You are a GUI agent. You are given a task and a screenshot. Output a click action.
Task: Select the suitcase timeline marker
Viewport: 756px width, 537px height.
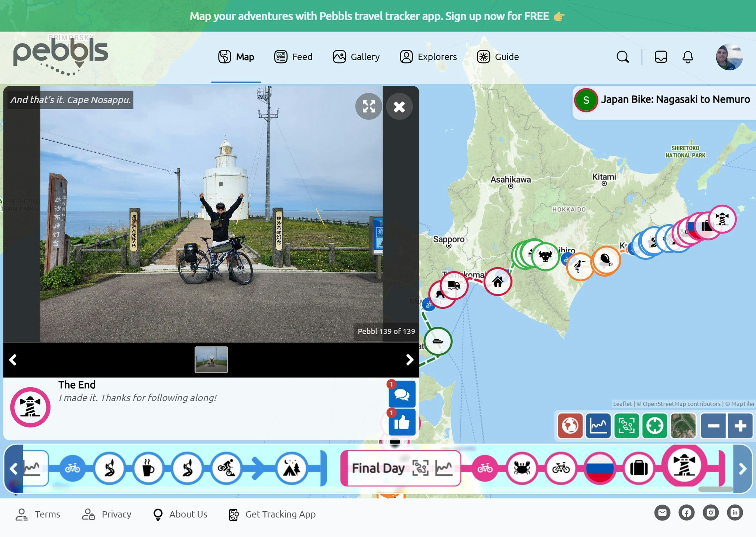[x=639, y=468]
